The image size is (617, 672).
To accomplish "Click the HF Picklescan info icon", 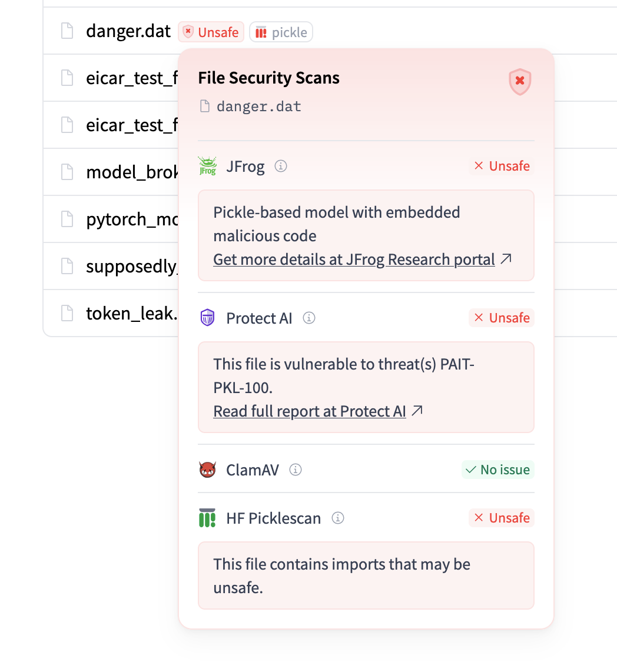I will (337, 518).
